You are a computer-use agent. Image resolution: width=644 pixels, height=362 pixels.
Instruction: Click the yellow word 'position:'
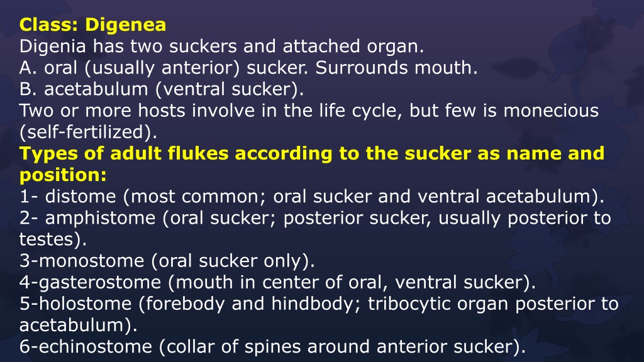click(x=63, y=175)
